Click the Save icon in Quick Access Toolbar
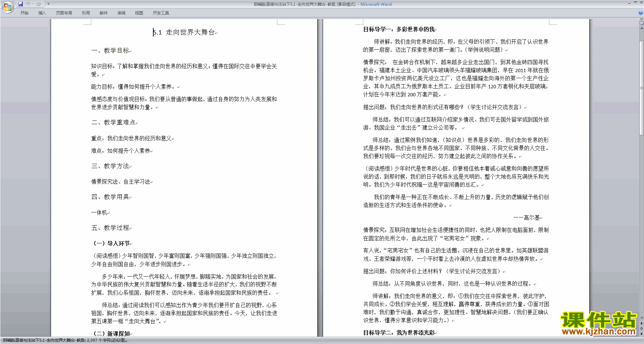This screenshot has height=344, width=644. 20,4
